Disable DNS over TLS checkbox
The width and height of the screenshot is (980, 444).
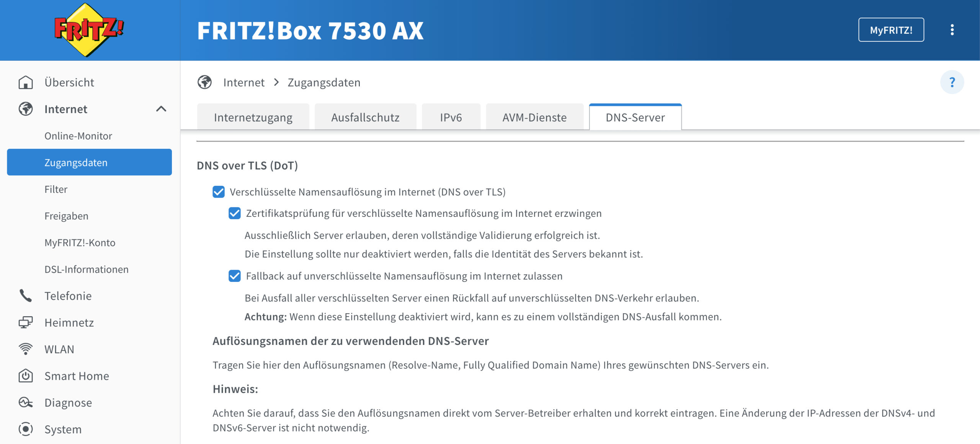[x=219, y=192]
